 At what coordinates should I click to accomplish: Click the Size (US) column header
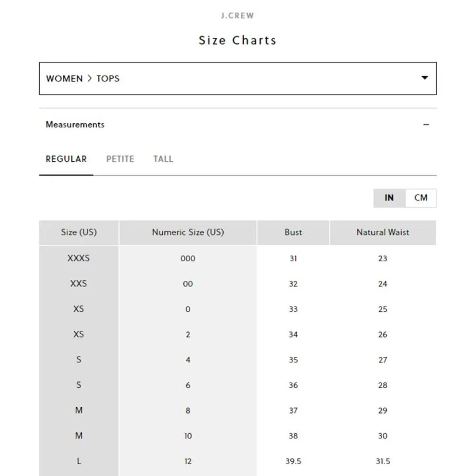79,233
